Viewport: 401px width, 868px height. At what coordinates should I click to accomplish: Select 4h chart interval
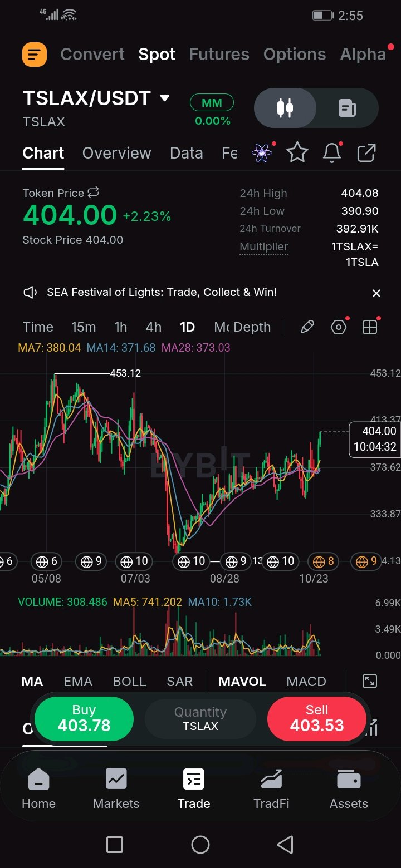[x=154, y=327]
